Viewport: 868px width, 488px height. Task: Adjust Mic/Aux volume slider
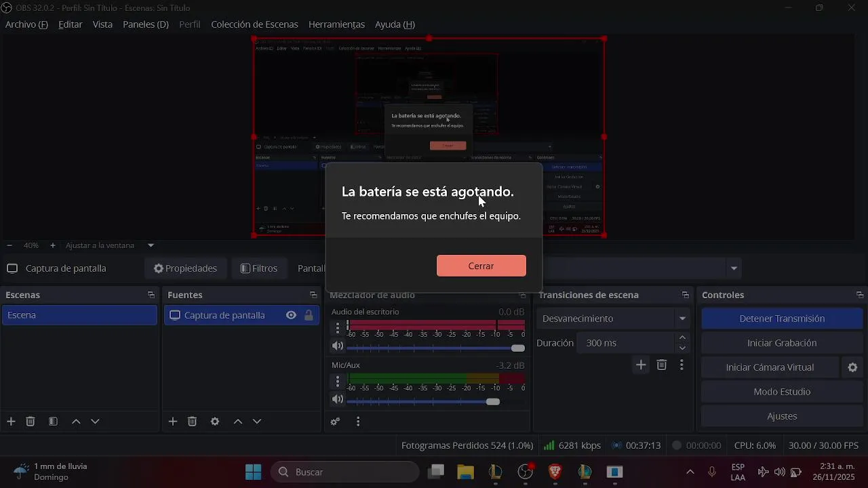point(435,401)
